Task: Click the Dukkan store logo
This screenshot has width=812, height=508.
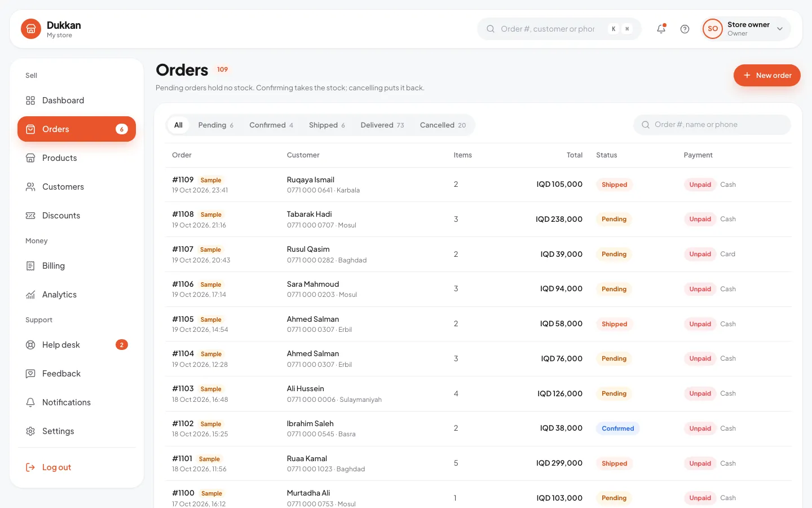Action: pos(31,29)
